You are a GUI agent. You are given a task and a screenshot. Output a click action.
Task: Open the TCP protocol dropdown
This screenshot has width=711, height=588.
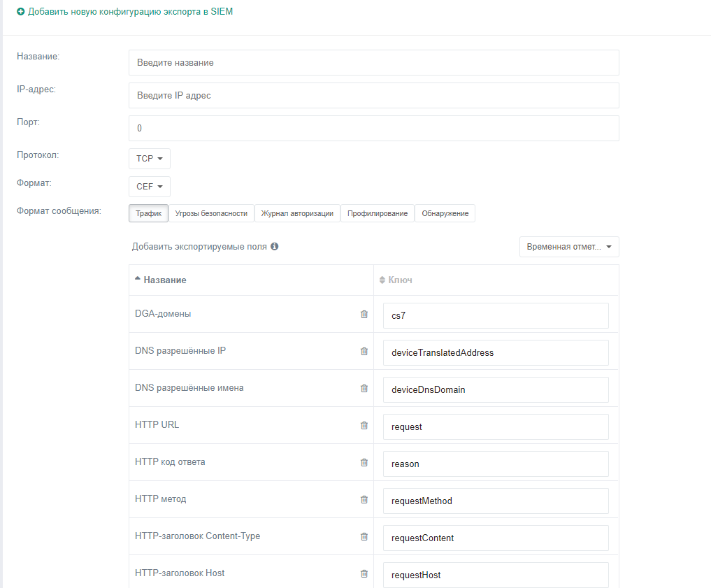click(149, 159)
